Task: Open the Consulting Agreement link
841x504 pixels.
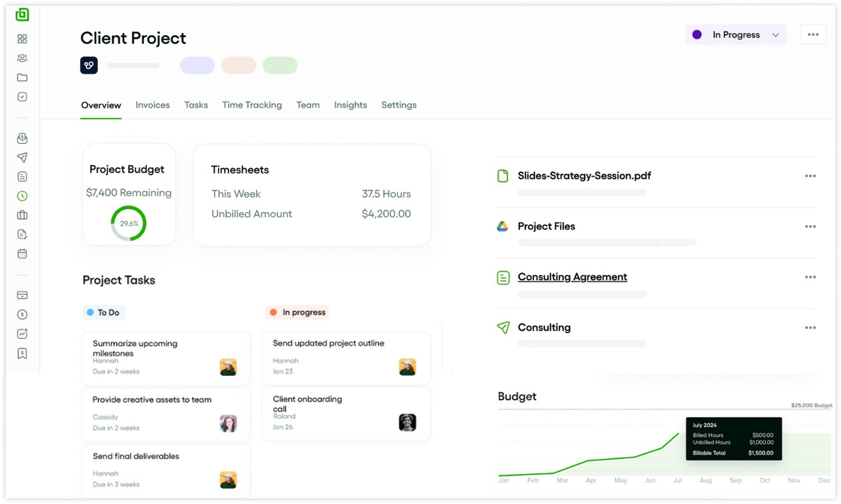Action: [572, 277]
